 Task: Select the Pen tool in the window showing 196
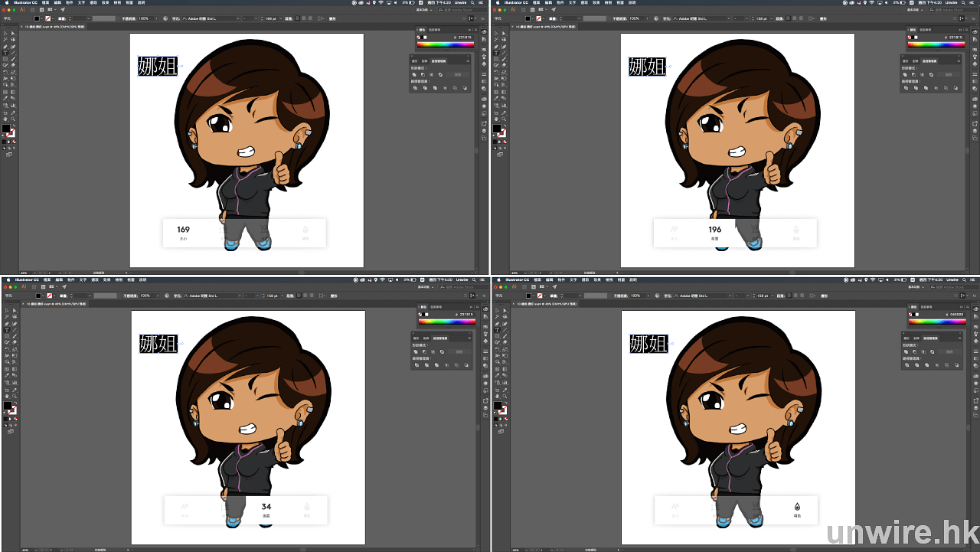coord(496,47)
